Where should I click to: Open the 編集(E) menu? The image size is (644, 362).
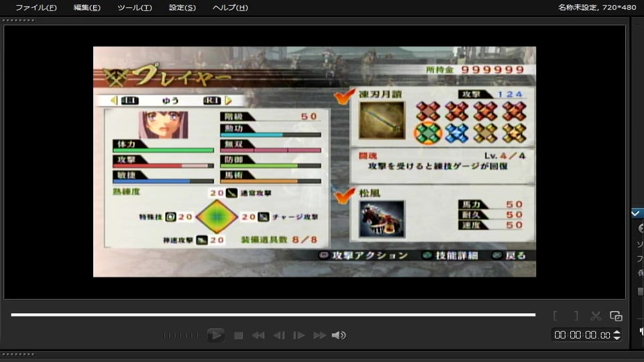click(x=87, y=7)
